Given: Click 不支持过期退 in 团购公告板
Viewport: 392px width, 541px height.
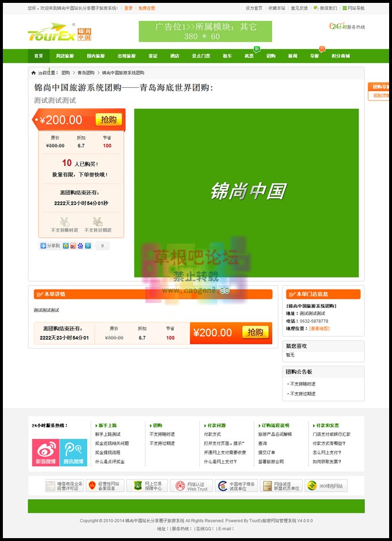Looking at the screenshot, I should pyautogui.click(x=303, y=394).
